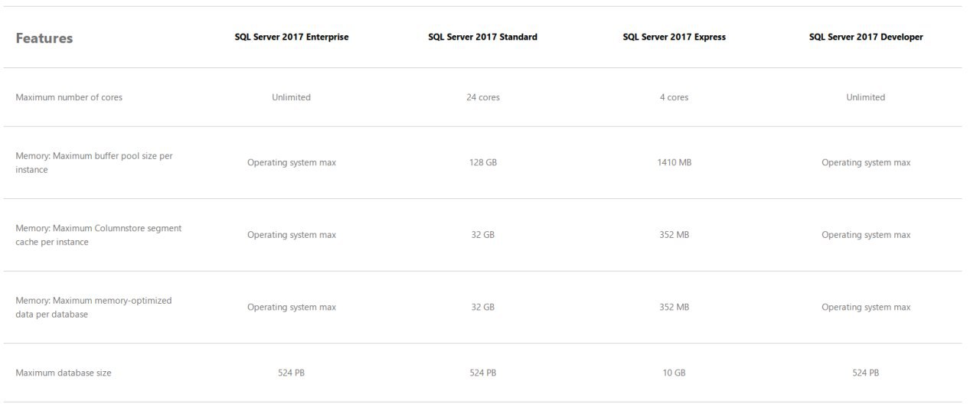Select the SQL Server 2017 Enterprise header
The width and height of the screenshot is (980, 404).
click(292, 37)
